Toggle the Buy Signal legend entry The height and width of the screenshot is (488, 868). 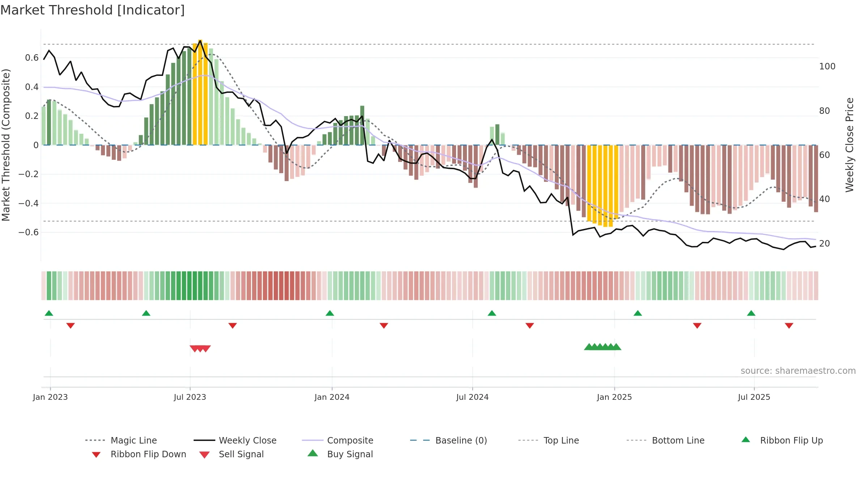340,454
